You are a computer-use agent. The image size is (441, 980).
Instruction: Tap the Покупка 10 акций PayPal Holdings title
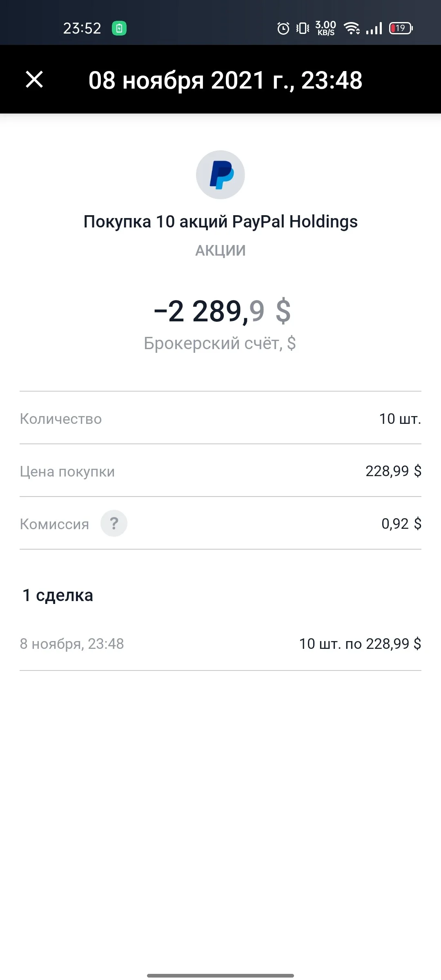coord(220,222)
